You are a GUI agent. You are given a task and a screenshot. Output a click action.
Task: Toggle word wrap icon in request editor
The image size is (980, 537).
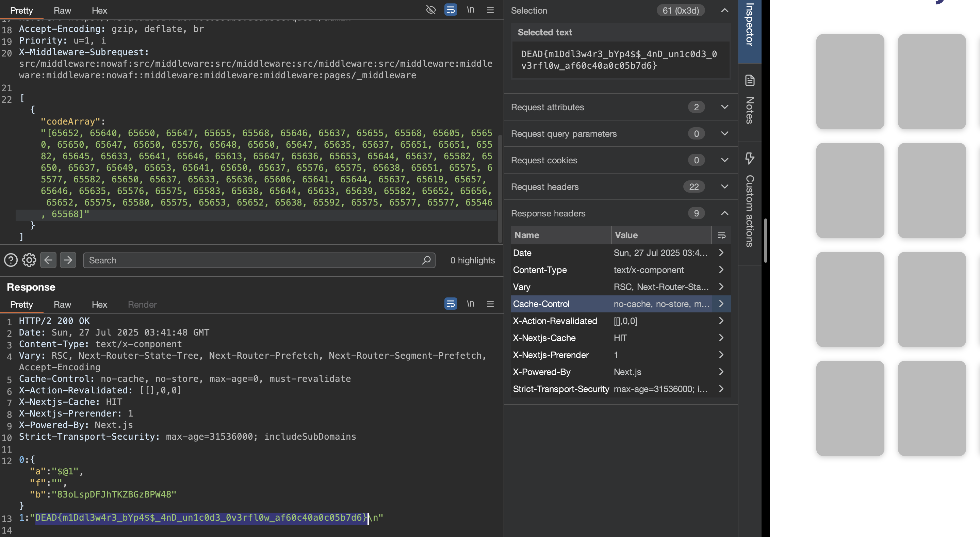451,10
